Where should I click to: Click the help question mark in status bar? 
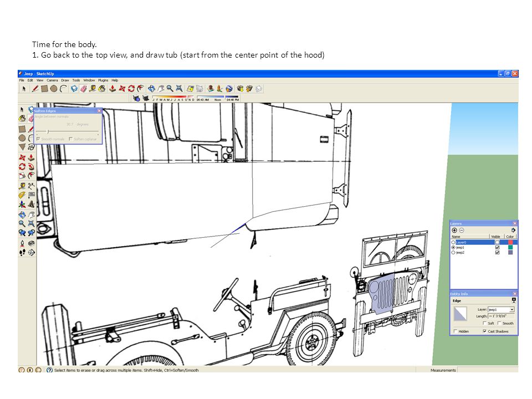pos(49,370)
